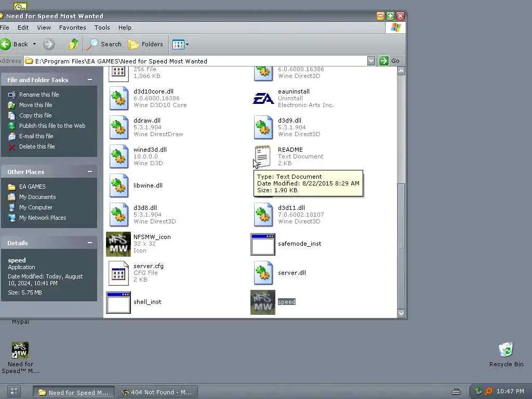Go to EA GAMES folder link
The height and width of the screenshot is (399, 532).
(x=32, y=187)
